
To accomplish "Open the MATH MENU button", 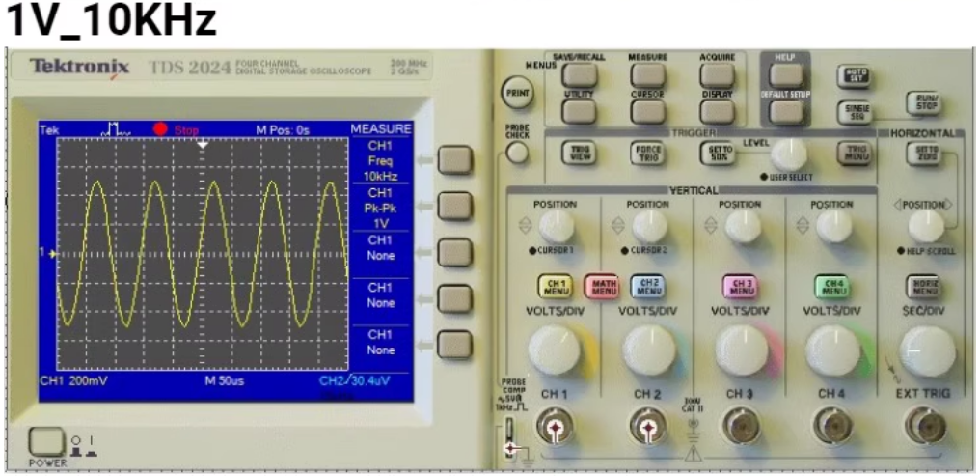I will (x=604, y=287).
